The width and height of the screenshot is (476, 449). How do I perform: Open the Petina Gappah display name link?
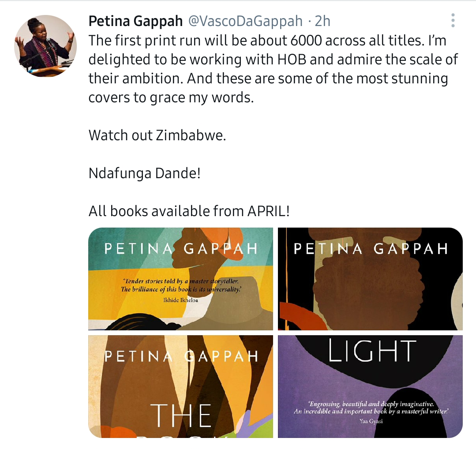tap(135, 21)
